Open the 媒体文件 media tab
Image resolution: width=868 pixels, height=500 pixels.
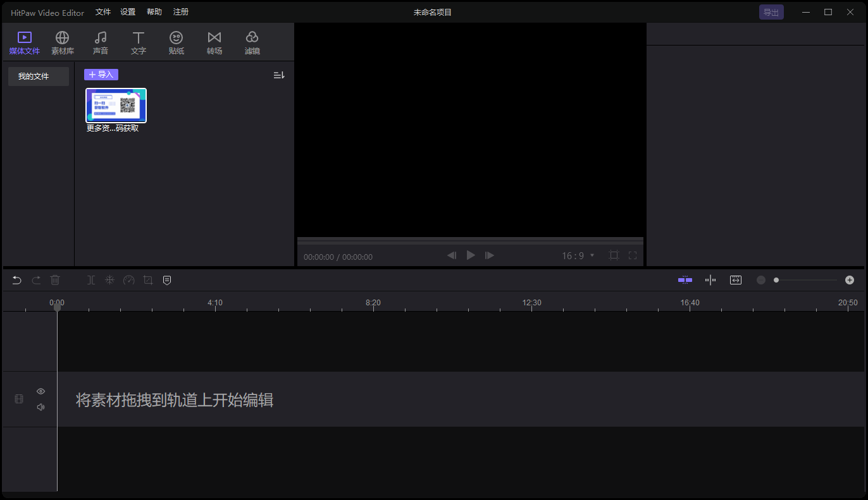coord(25,43)
